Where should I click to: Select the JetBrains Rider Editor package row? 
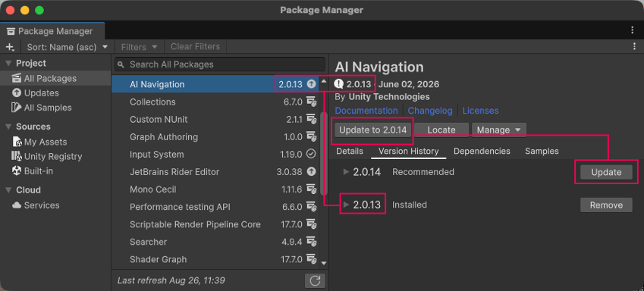tap(215, 171)
